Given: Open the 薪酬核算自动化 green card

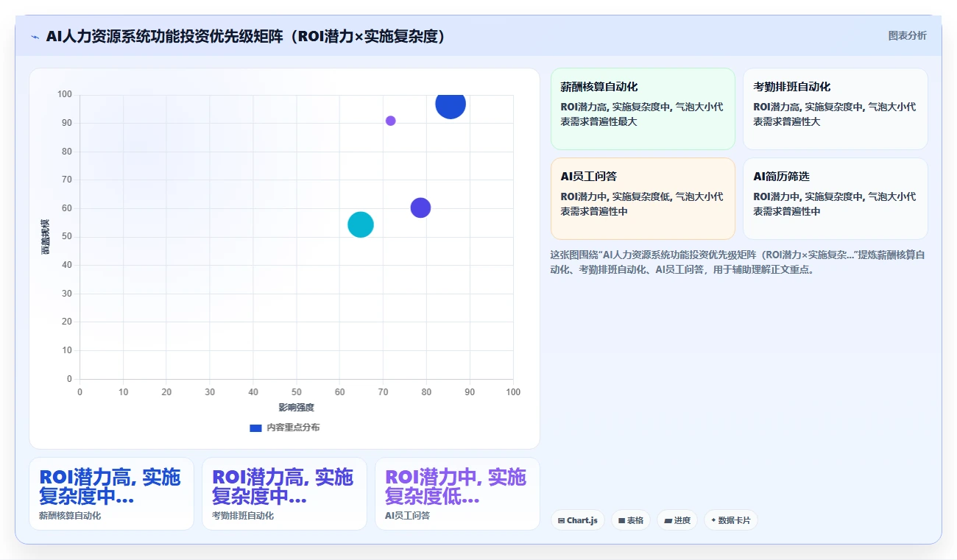Looking at the screenshot, I should pyautogui.click(x=643, y=109).
